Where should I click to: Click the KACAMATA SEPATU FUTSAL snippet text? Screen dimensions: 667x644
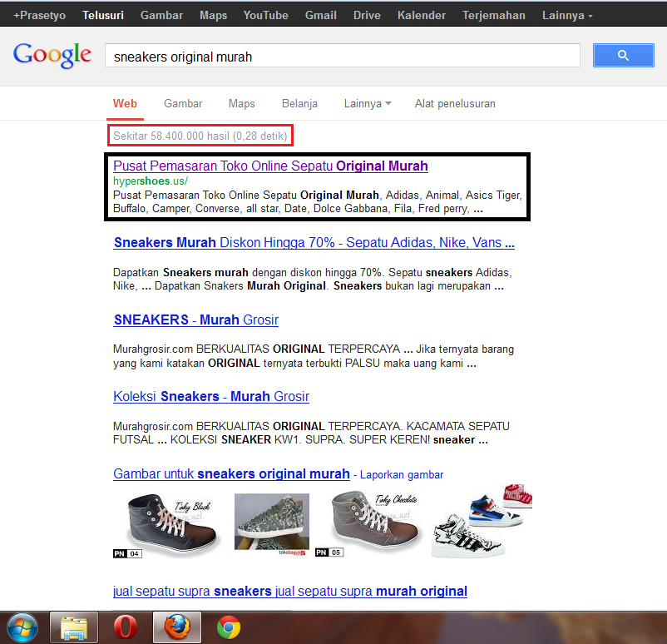(x=311, y=433)
